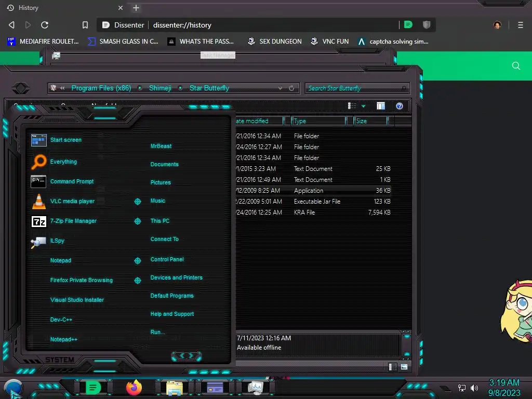Click Star Butterfly breadcrumb in address bar
Image resolution: width=532 pixels, height=399 pixels.
click(x=209, y=88)
